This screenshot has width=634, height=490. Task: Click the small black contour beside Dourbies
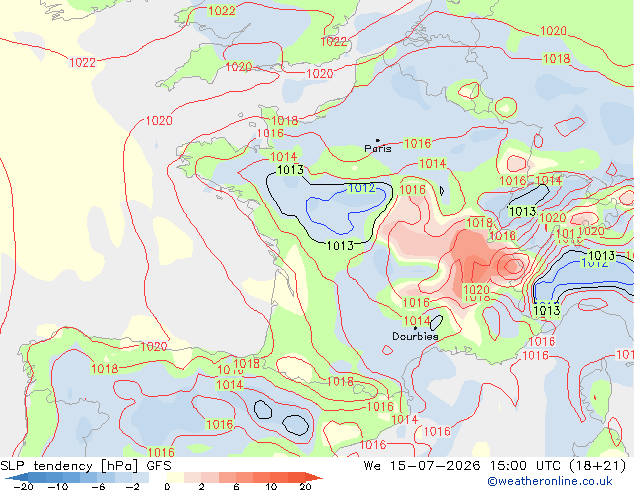(436, 323)
